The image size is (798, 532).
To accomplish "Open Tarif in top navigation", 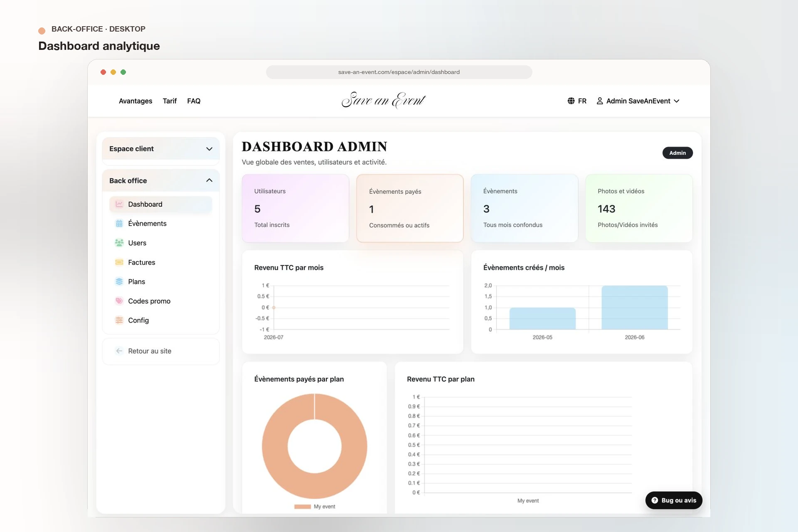I will click(170, 101).
